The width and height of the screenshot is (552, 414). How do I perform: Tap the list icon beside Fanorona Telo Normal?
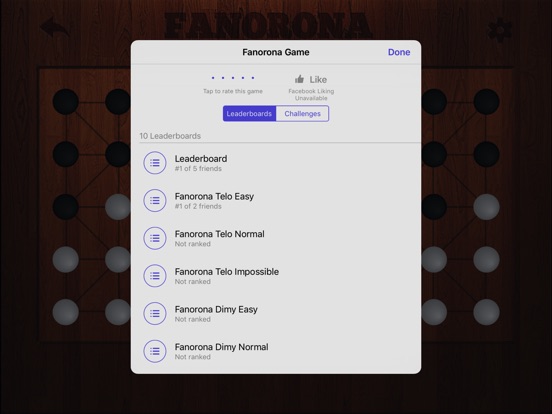[155, 238]
